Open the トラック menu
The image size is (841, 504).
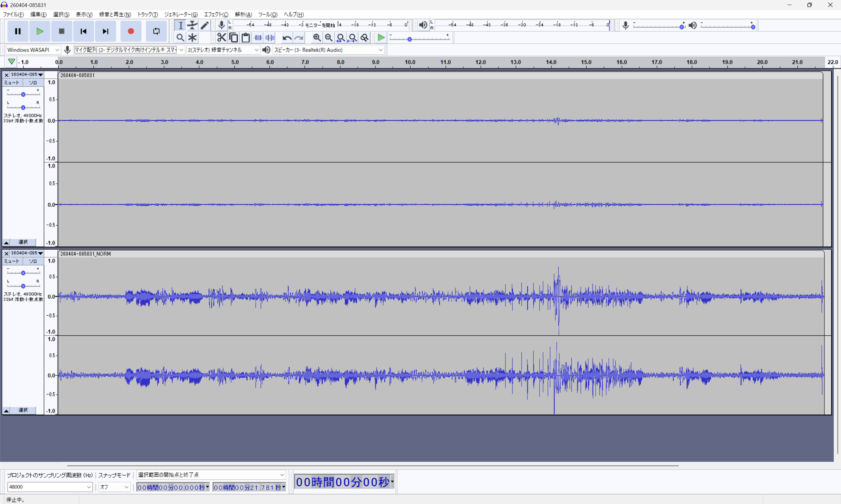click(x=147, y=14)
